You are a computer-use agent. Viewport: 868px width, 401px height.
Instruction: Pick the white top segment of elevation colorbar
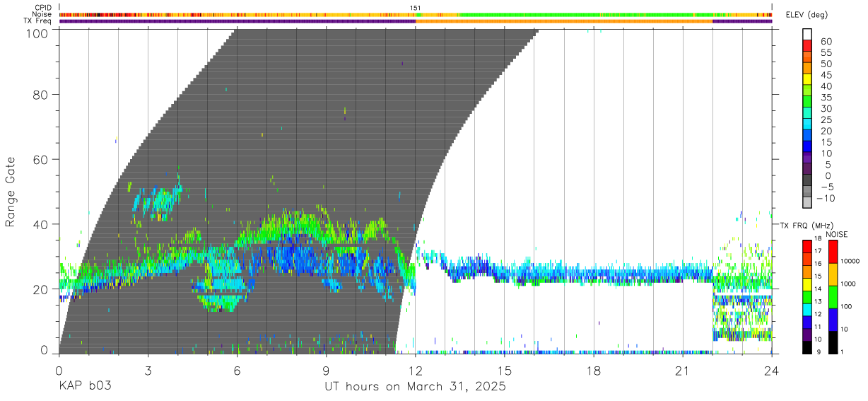click(x=807, y=35)
